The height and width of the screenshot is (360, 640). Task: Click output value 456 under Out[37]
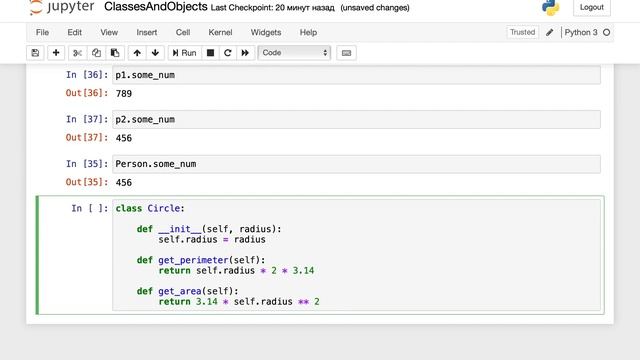(x=124, y=138)
